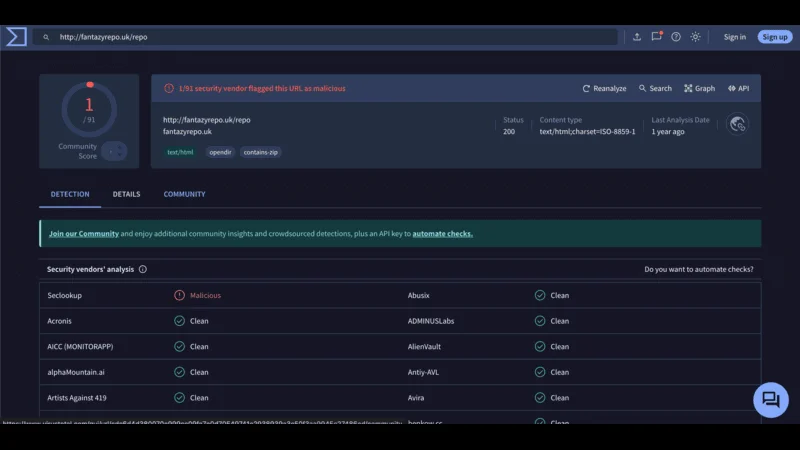Open the Join our Community link

(x=84, y=234)
